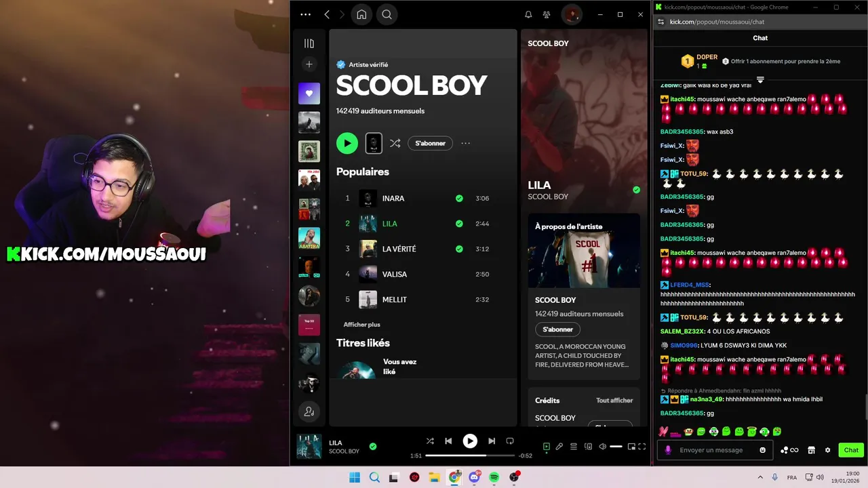Open the Liked Songs playlist
This screenshot has height=488, width=868.
(x=309, y=94)
